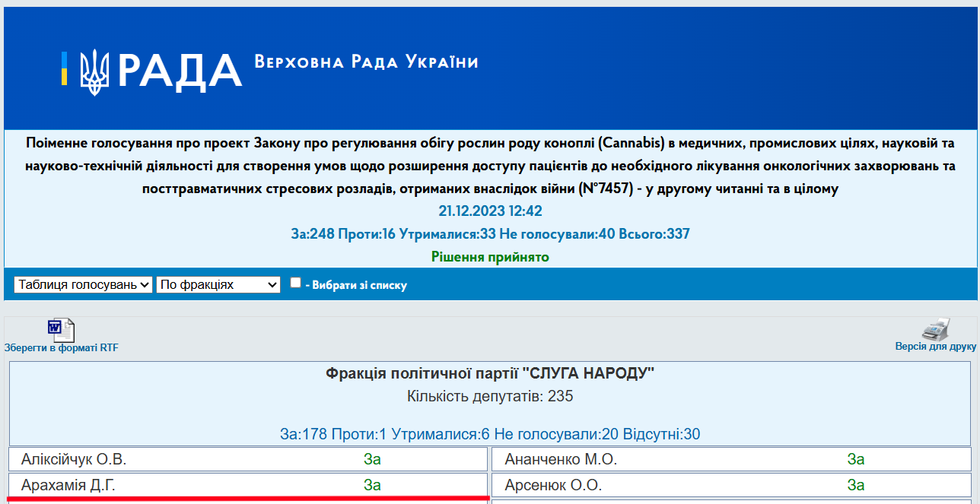The width and height of the screenshot is (980, 504).
Task: Click the green 'Рішення прийнято' text
Action: coord(489,257)
